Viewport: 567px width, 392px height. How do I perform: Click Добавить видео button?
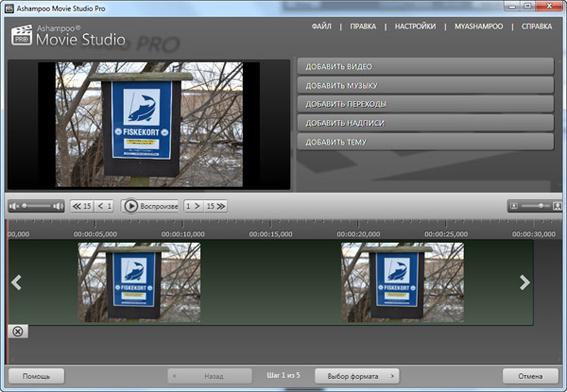(425, 67)
